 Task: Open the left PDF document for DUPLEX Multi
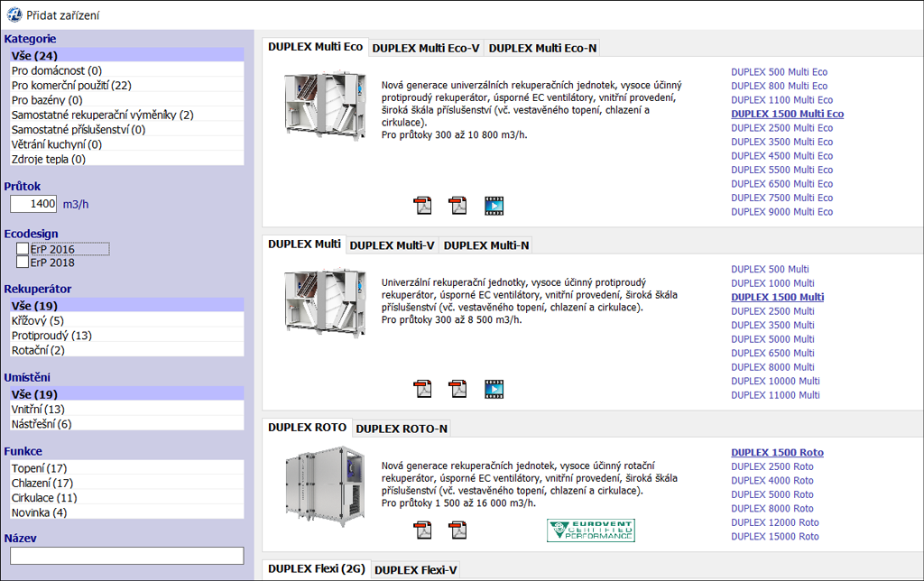[x=422, y=389]
